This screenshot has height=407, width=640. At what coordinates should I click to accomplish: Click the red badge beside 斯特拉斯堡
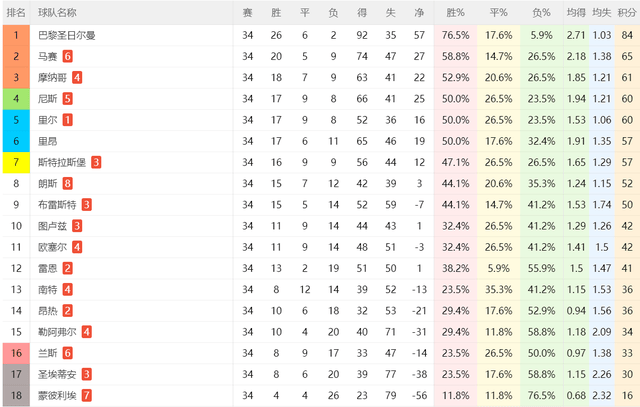click(96, 162)
